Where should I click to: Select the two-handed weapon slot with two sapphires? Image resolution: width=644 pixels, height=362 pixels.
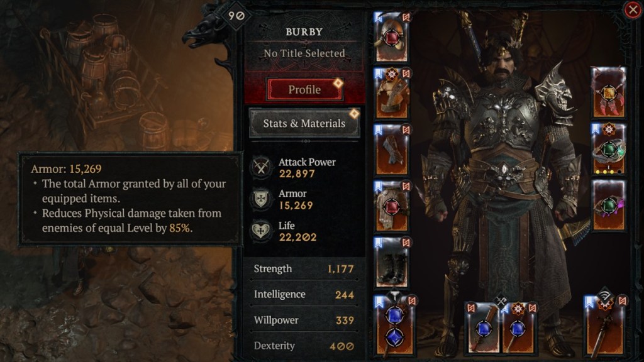click(x=395, y=326)
